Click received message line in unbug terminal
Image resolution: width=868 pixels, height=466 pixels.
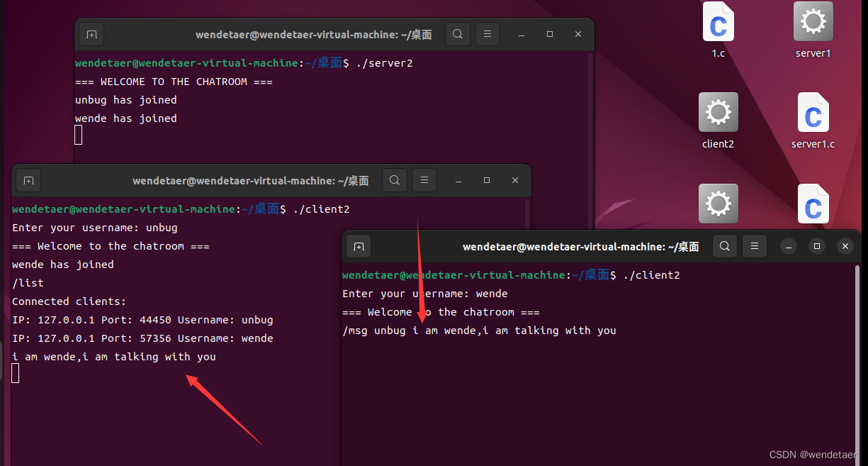114,357
